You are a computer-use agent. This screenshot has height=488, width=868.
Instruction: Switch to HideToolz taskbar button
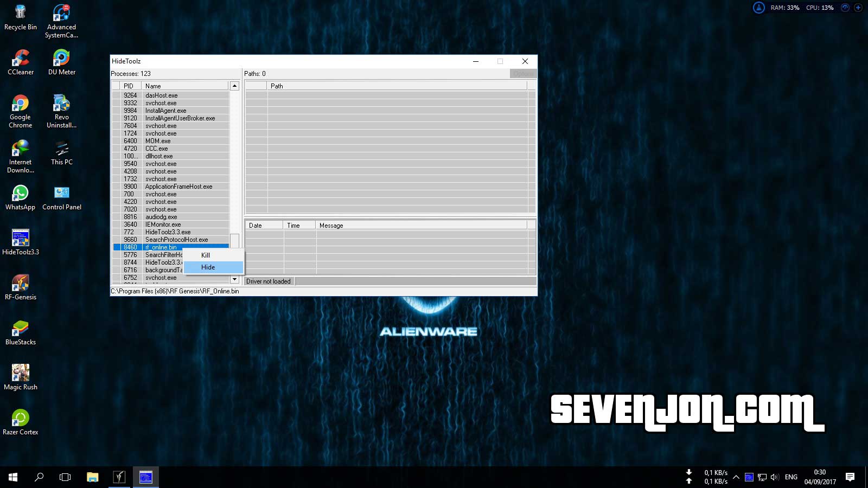[146, 477]
